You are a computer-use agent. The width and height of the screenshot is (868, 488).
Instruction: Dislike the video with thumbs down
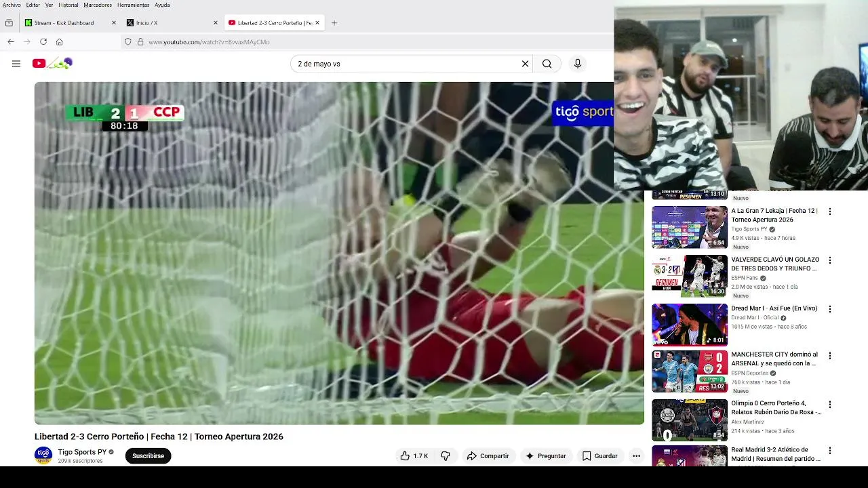pos(446,456)
